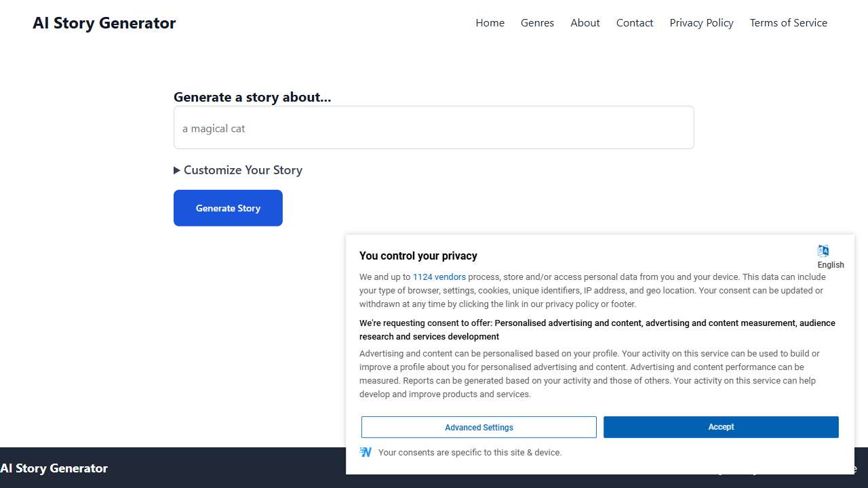Viewport: 868px width, 488px height.
Task: Open the Contact page
Action: (634, 22)
